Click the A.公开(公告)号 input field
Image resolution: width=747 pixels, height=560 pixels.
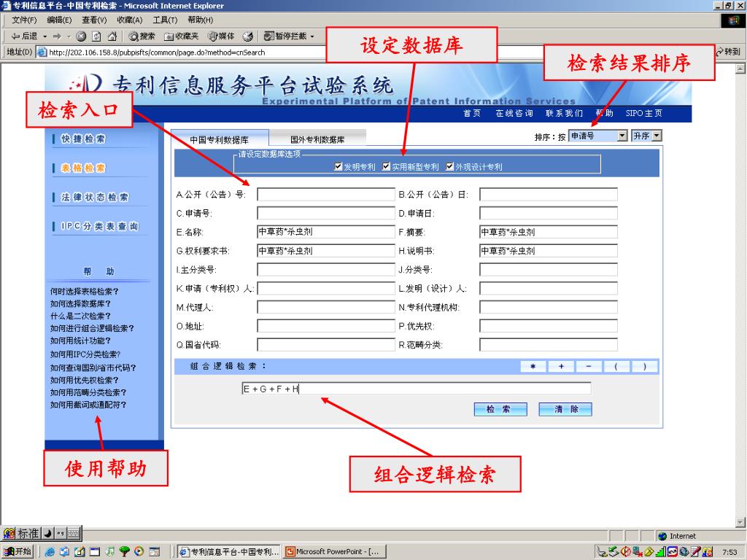pos(326,194)
